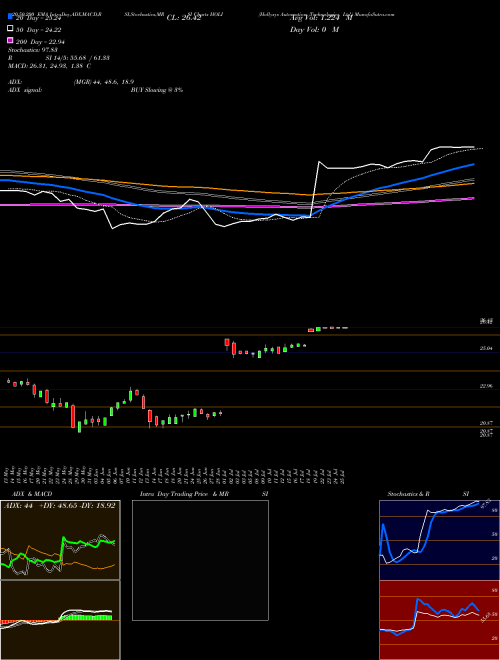Click the MACD values line in header
Viewport: 500px width, 660px height.
(49, 66)
